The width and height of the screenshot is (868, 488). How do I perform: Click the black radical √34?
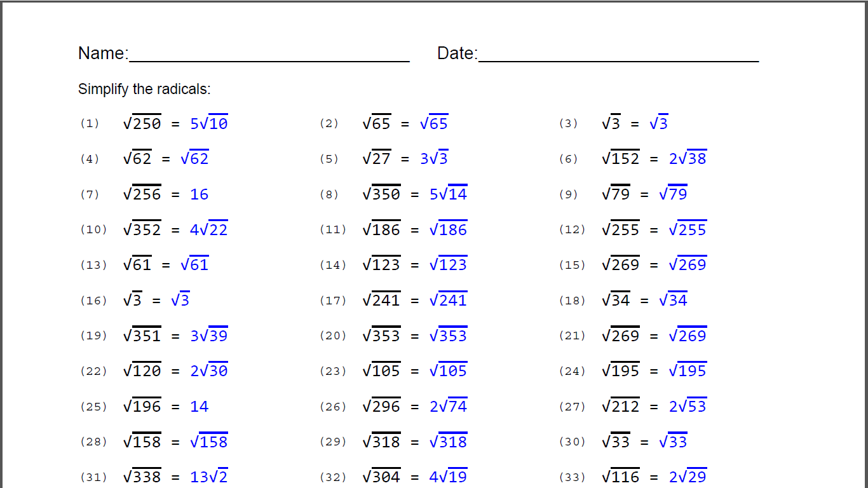point(616,300)
